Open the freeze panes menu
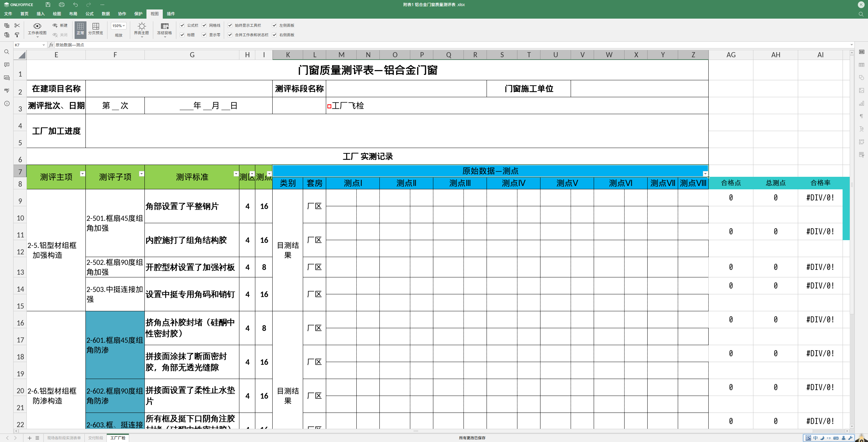 point(164,29)
